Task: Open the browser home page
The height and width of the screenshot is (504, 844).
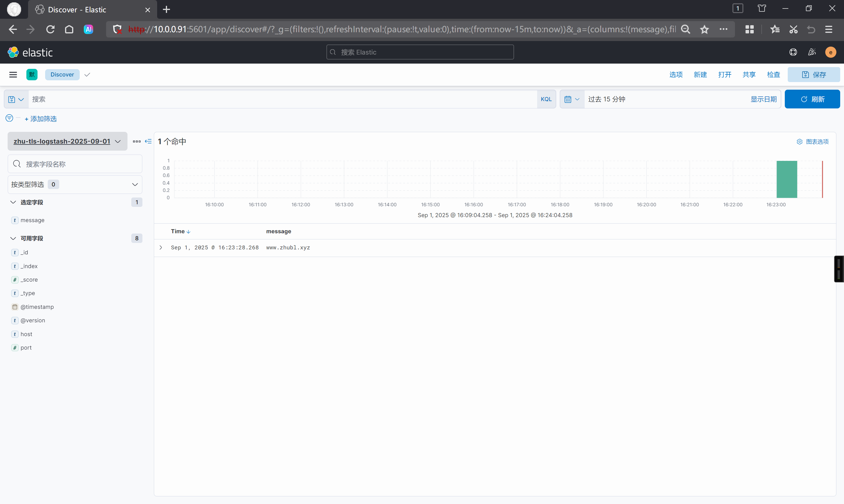Action: click(69, 30)
